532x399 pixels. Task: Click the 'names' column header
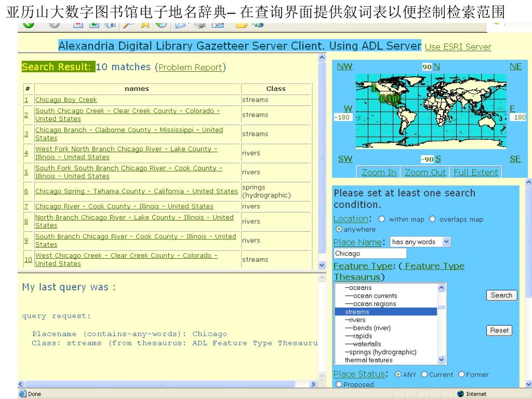tap(137, 88)
